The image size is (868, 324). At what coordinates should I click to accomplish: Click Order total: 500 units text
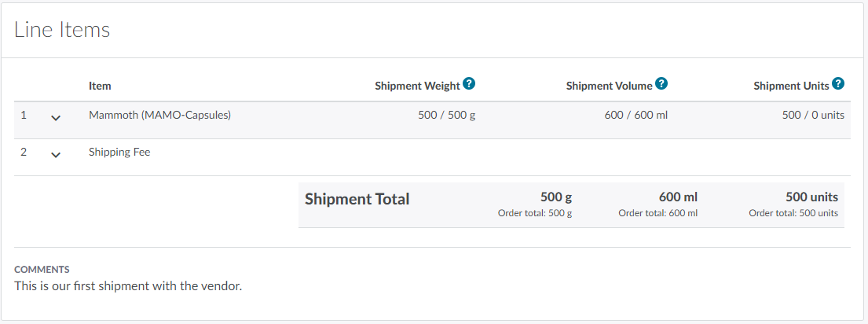[x=793, y=213]
